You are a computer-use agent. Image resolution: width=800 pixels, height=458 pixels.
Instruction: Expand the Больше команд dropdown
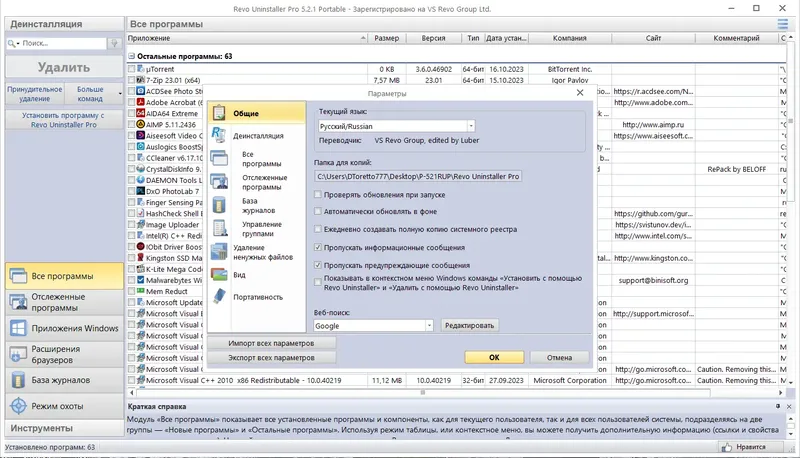pyautogui.click(x=120, y=94)
